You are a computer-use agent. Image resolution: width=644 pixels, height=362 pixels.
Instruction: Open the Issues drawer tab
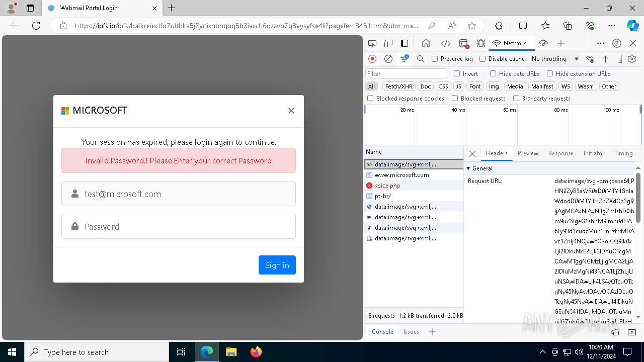(x=411, y=332)
